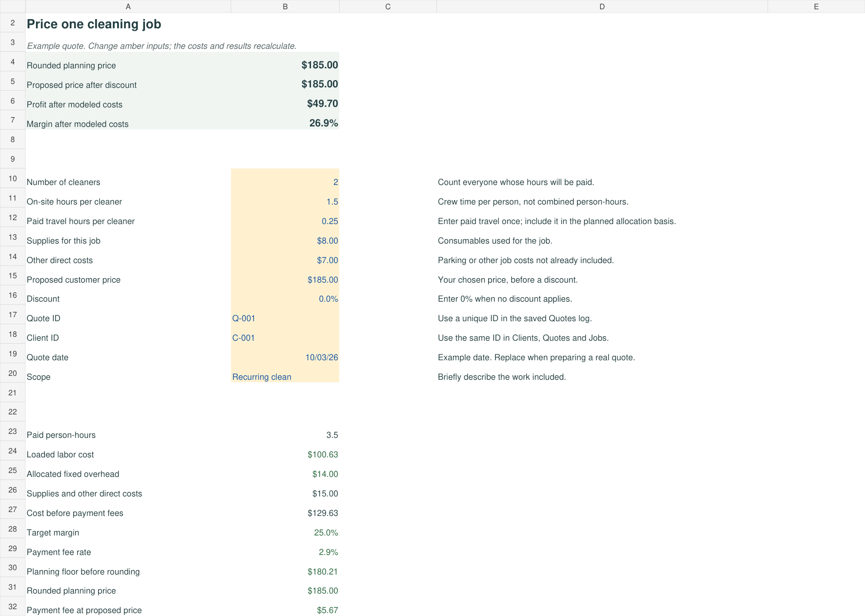Image resolution: width=865 pixels, height=616 pixels.
Task: Click the Quote date 10/03/26 cell
Action: click(x=285, y=354)
